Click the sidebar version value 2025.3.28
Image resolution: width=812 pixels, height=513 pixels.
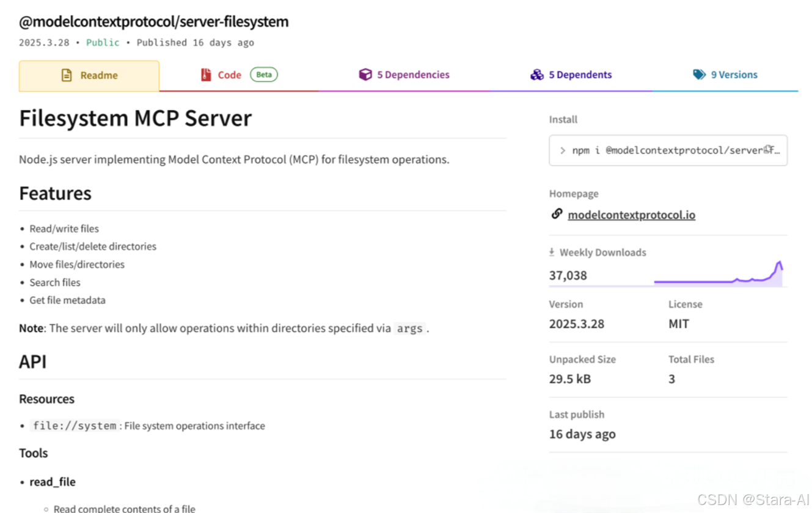(x=577, y=324)
